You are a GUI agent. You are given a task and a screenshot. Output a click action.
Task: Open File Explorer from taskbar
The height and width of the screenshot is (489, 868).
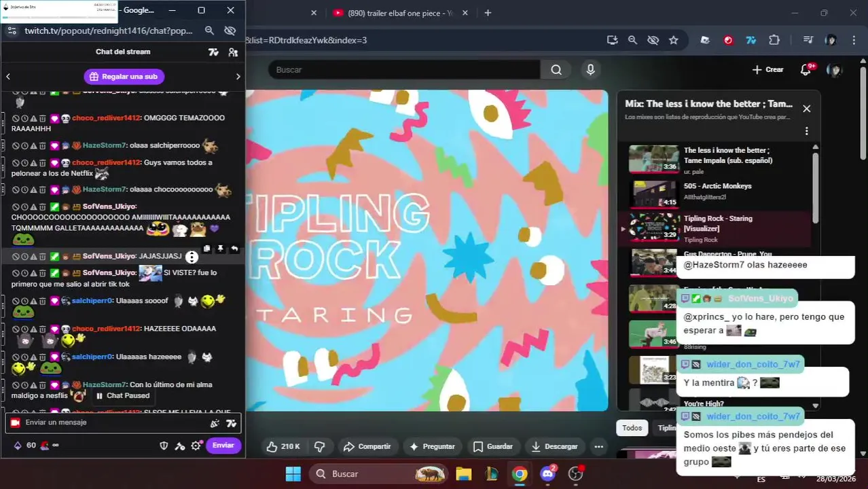pos(464,474)
